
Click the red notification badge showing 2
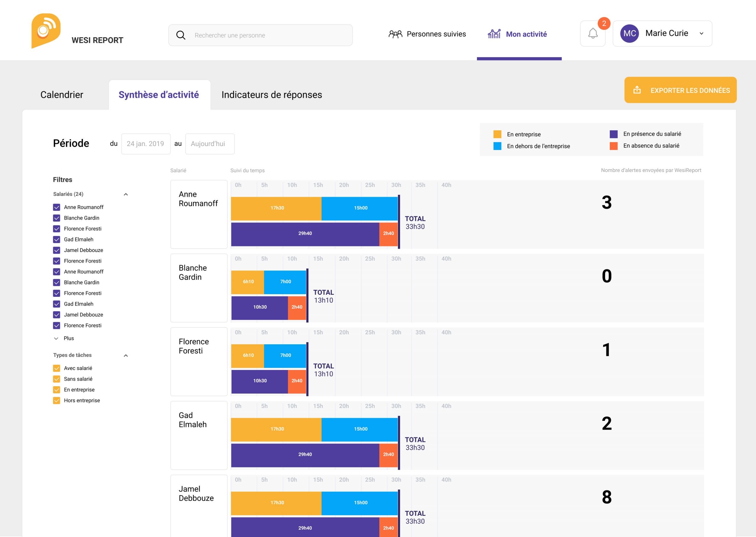tap(604, 24)
